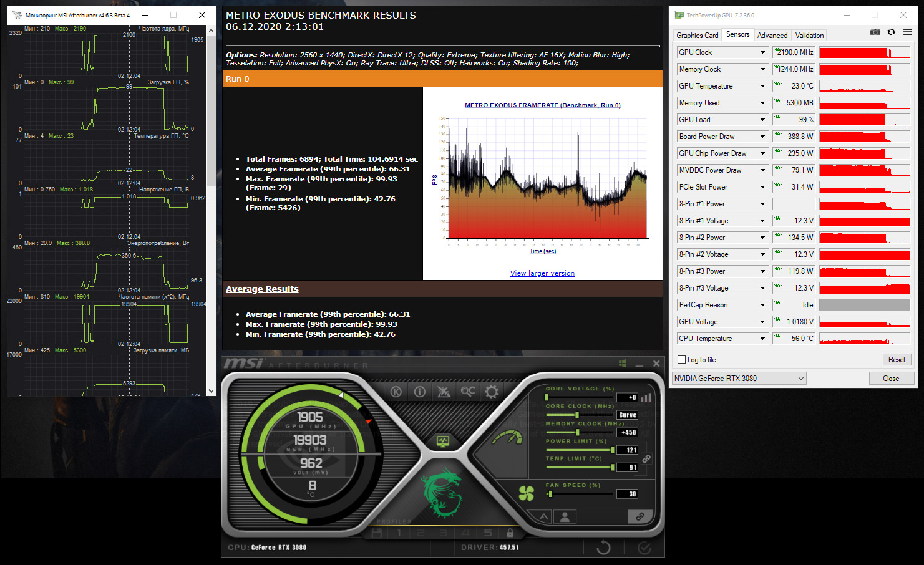This screenshot has width=924, height=565.
Task: Launch the OC Scanner icon
Action: [x=468, y=392]
